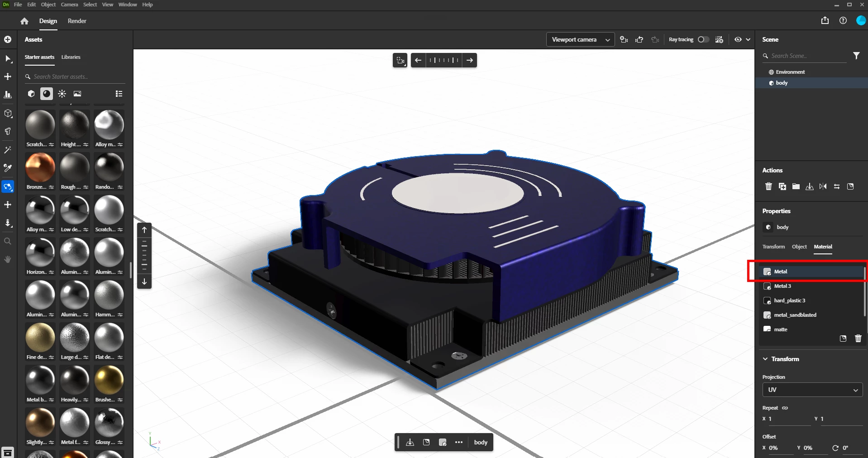Image resolution: width=868 pixels, height=458 pixels.
Task: Select the Sampler eyedropper tool
Action: tap(8, 168)
